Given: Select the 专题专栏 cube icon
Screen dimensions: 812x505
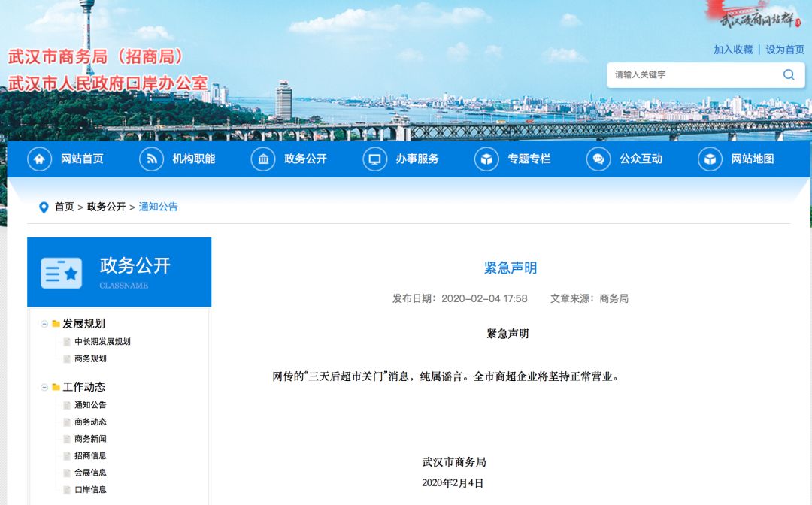Looking at the screenshot, I should [x=487, y=159].
